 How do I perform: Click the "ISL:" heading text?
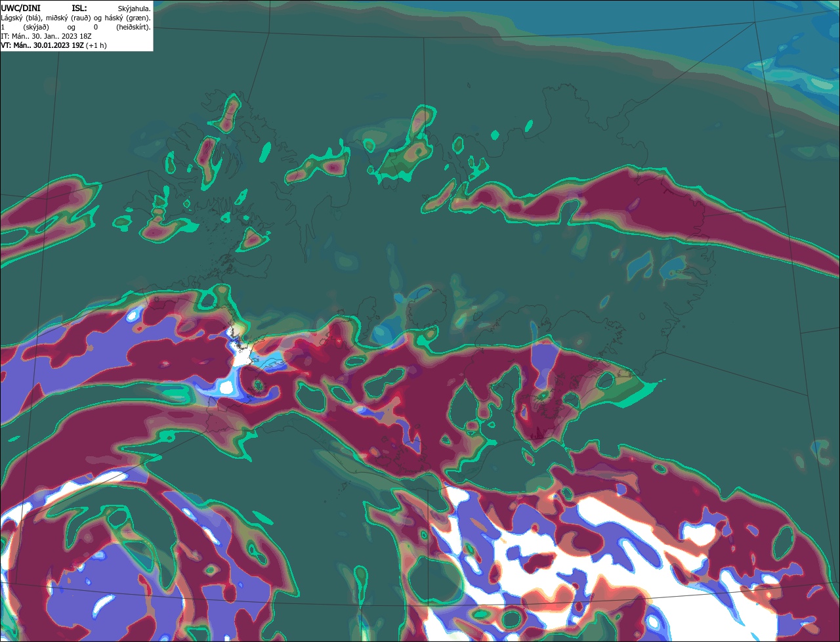click(79, 8)
